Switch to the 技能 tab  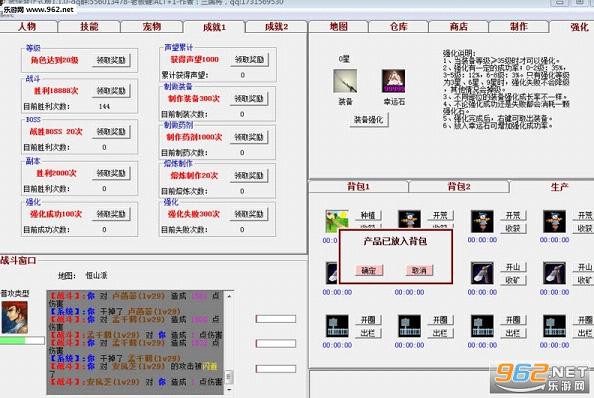(x=89, y=27)
